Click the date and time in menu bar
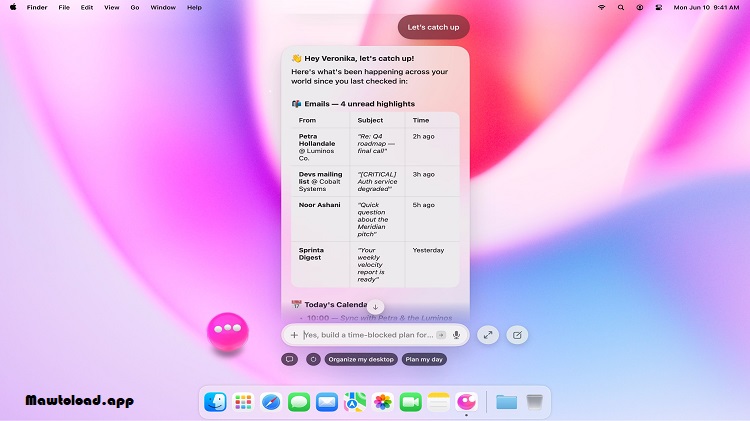This screenshot has height=421, width=750. 706,8
